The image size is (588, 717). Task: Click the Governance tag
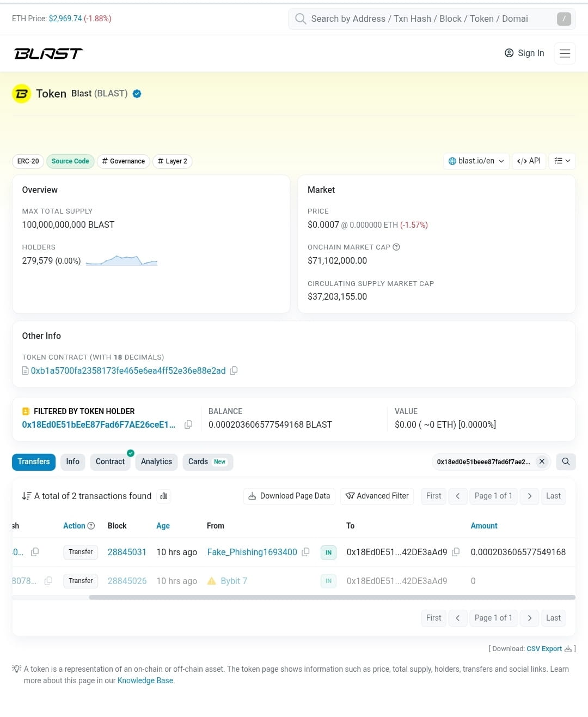(124, 161)
